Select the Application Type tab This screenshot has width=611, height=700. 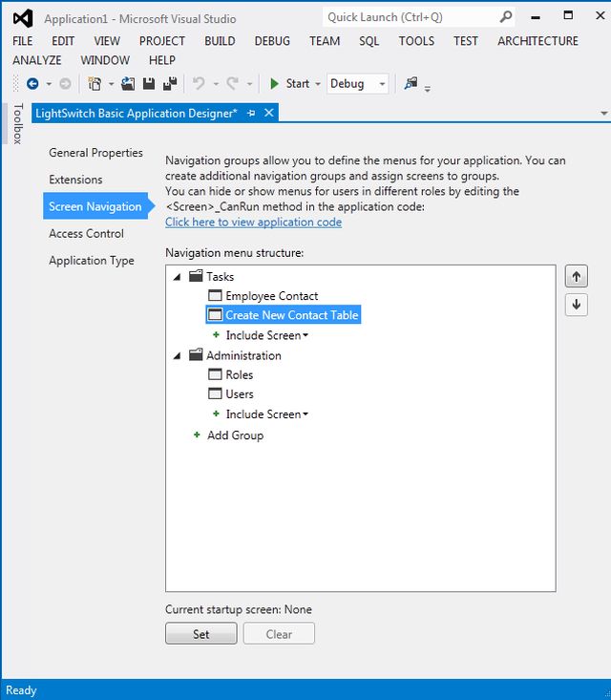click(x=92, y=261)
